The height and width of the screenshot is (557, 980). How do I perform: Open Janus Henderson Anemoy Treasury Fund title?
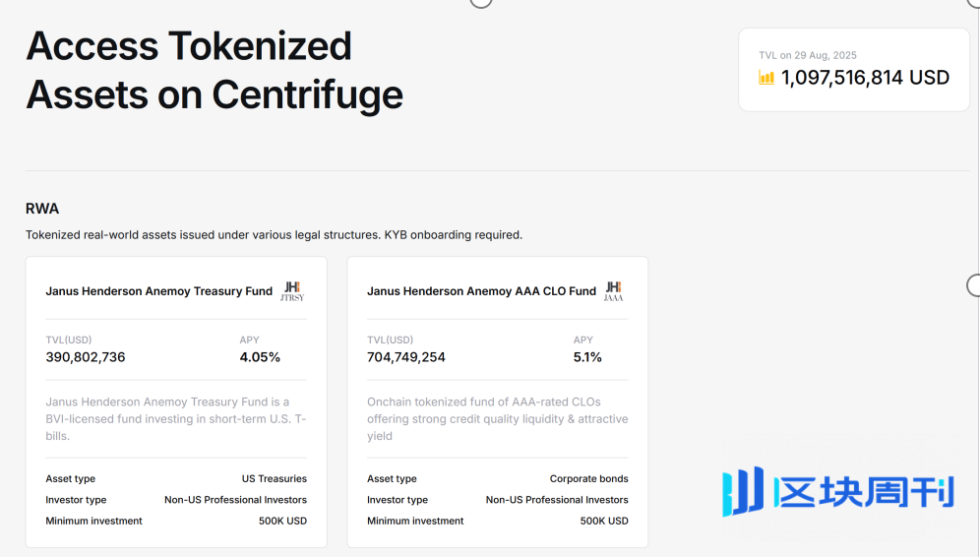(x=158, y=291)
